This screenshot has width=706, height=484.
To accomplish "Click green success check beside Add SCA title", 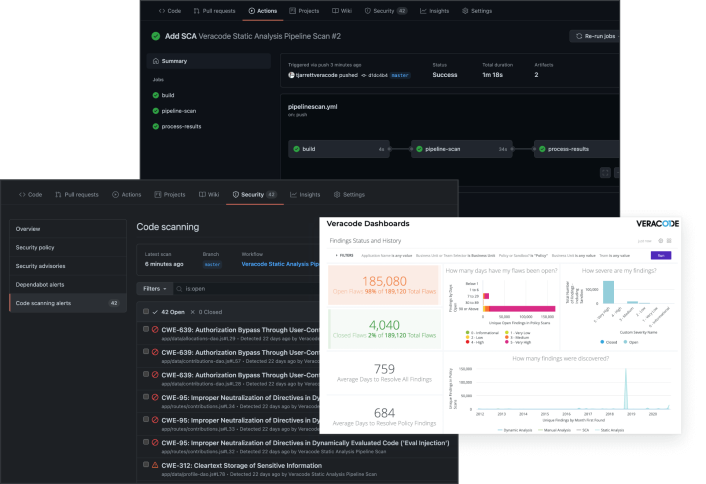I will pyautogui.click(x=156, y=36).
